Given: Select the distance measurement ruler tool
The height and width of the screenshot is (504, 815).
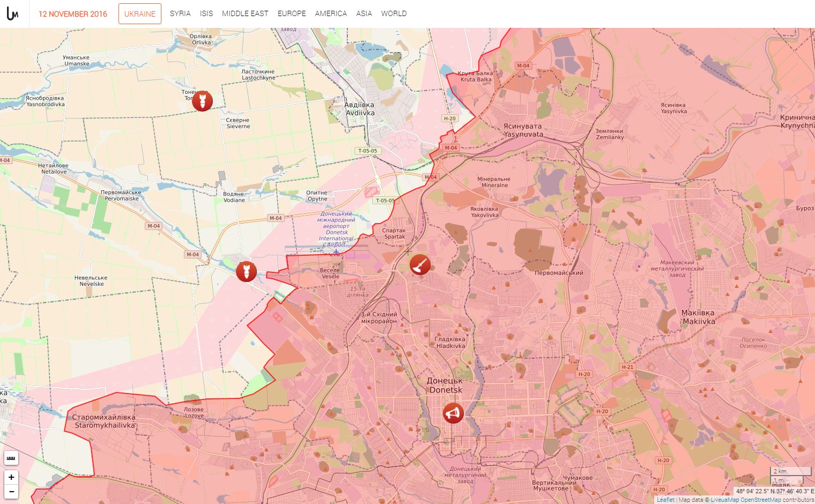Looking at the screenshot, I should [11, 457].
